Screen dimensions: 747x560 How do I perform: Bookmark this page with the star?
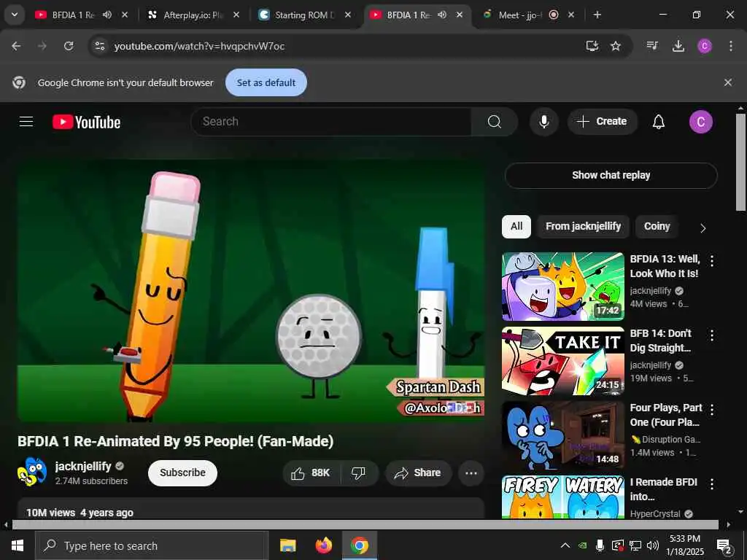pyautogui.click(x=616, y=46)
